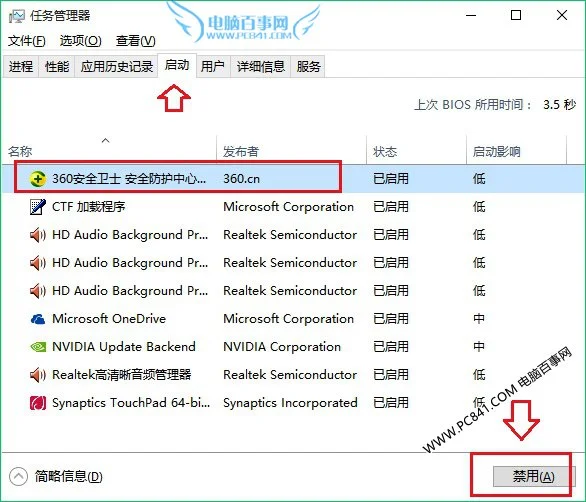
Task: Maximize the Task Manager window
Action: [x=516, y=15]
